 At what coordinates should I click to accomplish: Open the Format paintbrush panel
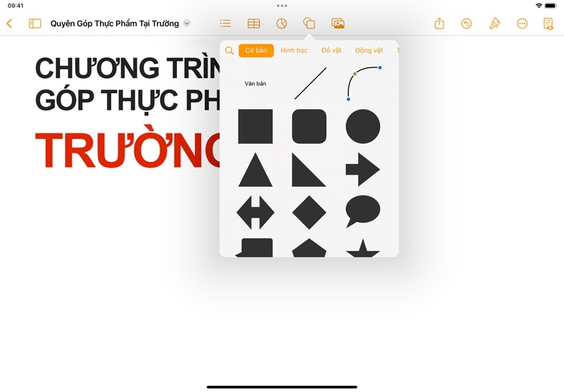pos(494,24)
